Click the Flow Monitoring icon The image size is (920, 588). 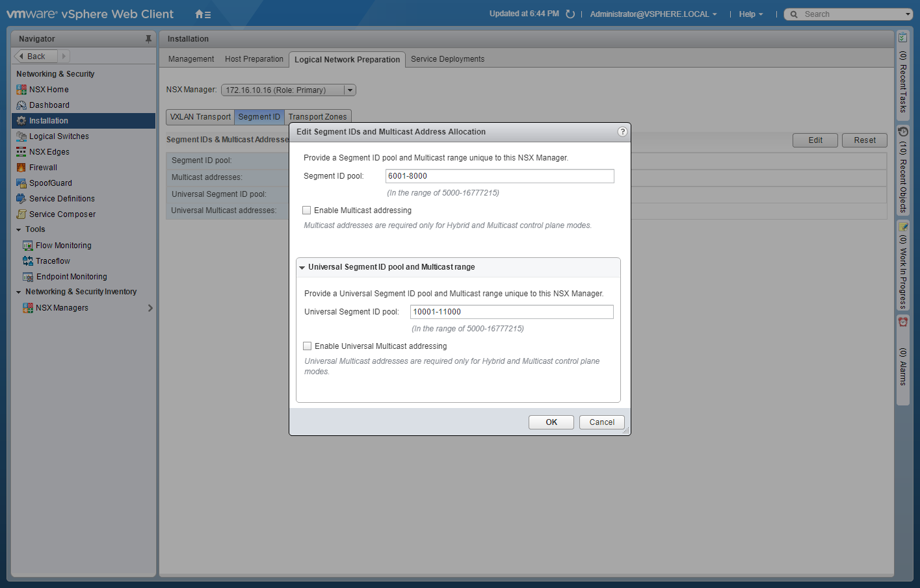(x=28, y=246)
